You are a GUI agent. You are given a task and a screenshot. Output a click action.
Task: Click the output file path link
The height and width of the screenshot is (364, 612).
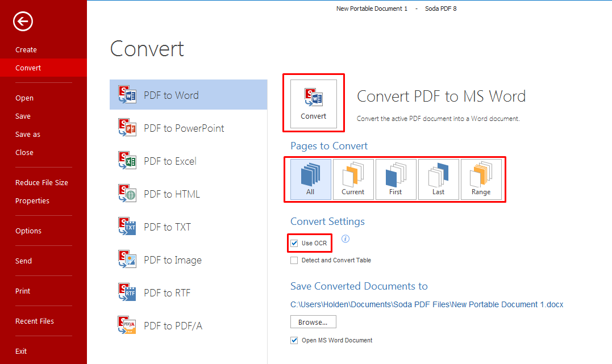427,304
